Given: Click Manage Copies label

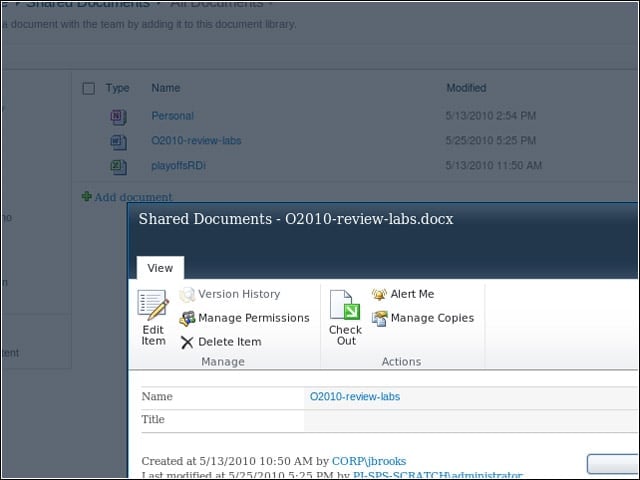Looking at the screenshot, I should [x=432, y=318].
